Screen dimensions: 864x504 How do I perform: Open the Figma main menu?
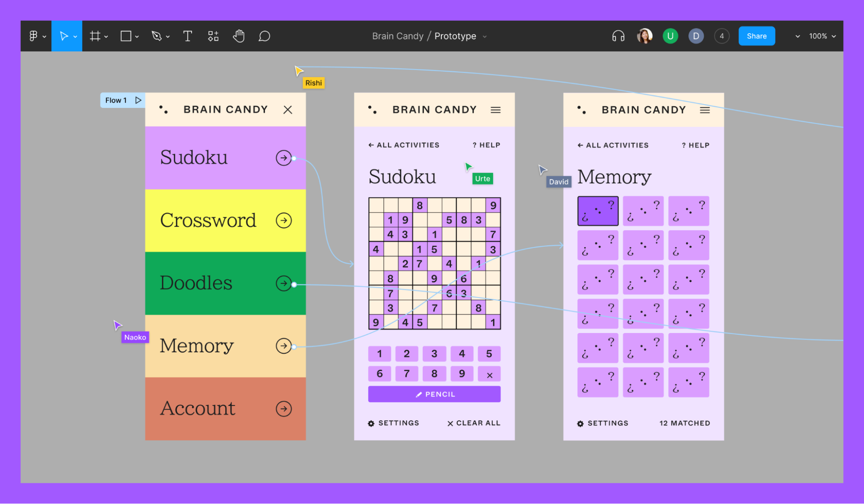[34, 36]
